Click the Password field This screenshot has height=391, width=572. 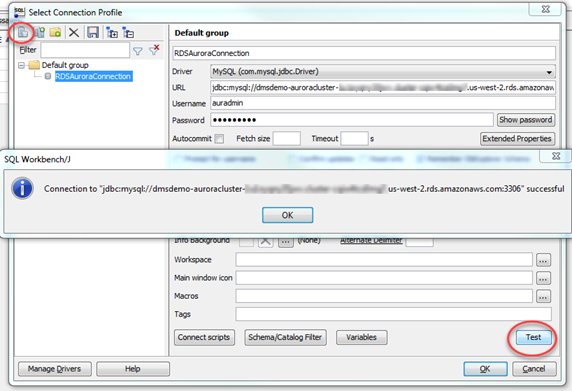tap(352, 120)
